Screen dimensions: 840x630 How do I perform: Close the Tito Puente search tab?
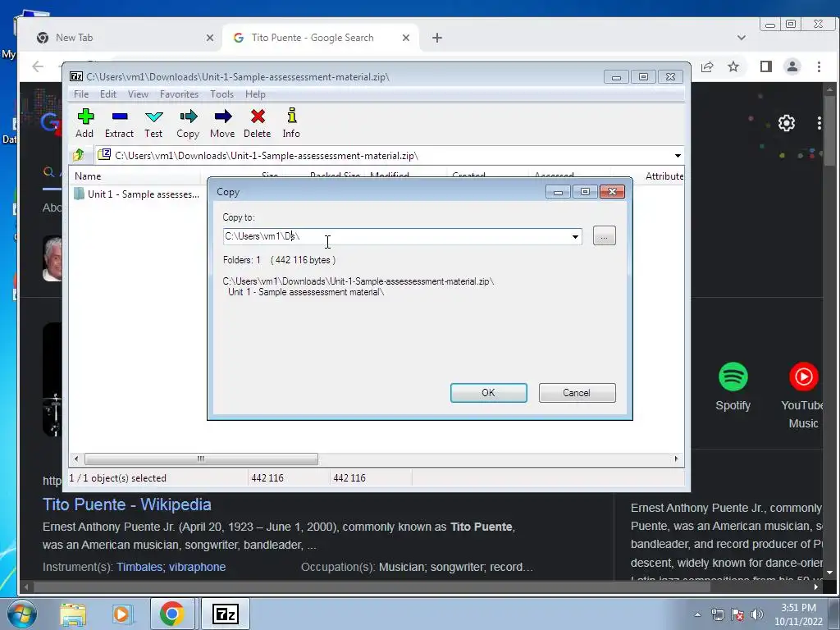click(x=406, y=38)
